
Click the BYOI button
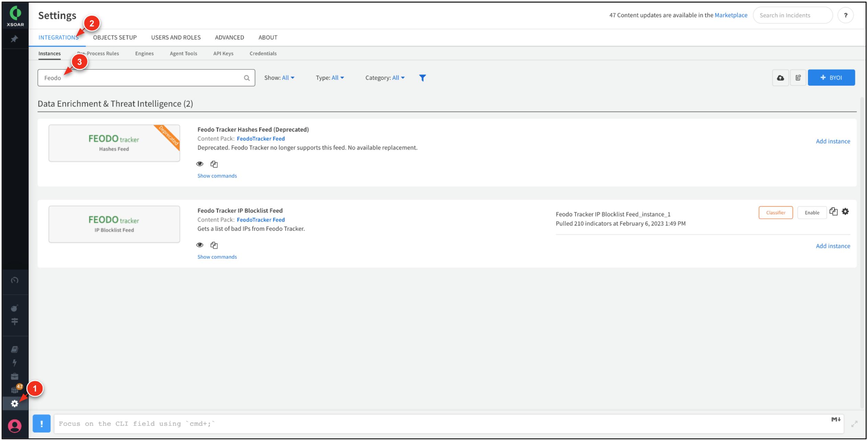[x=831, y=78]
